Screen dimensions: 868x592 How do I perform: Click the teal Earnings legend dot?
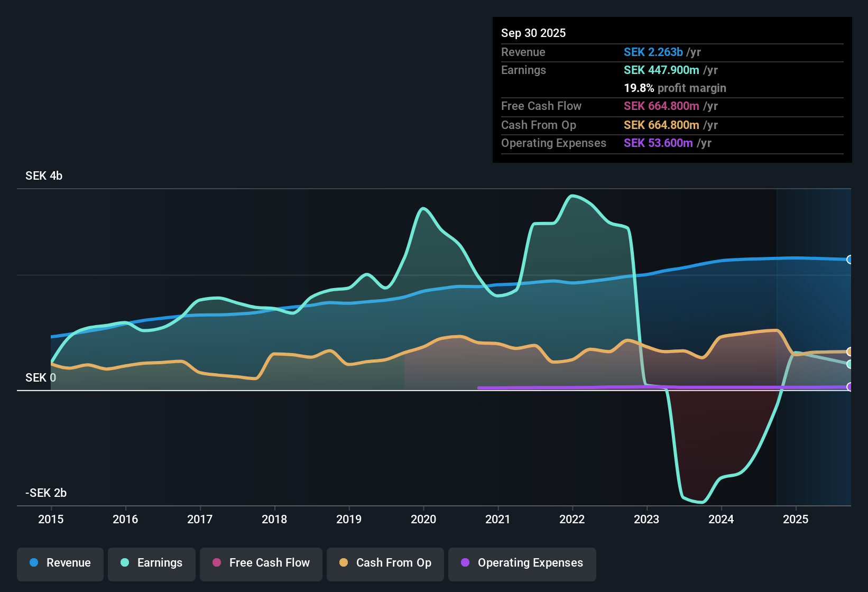(124, 563)
